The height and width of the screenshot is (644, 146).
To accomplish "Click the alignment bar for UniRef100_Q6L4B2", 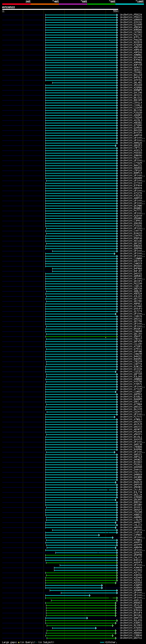I will pyautogui.click(x=85, y=82).
